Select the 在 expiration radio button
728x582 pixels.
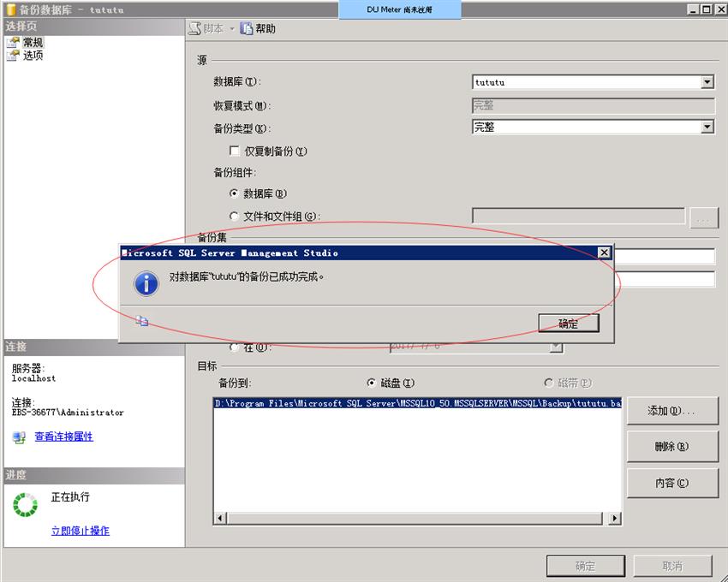click(235, 347)
